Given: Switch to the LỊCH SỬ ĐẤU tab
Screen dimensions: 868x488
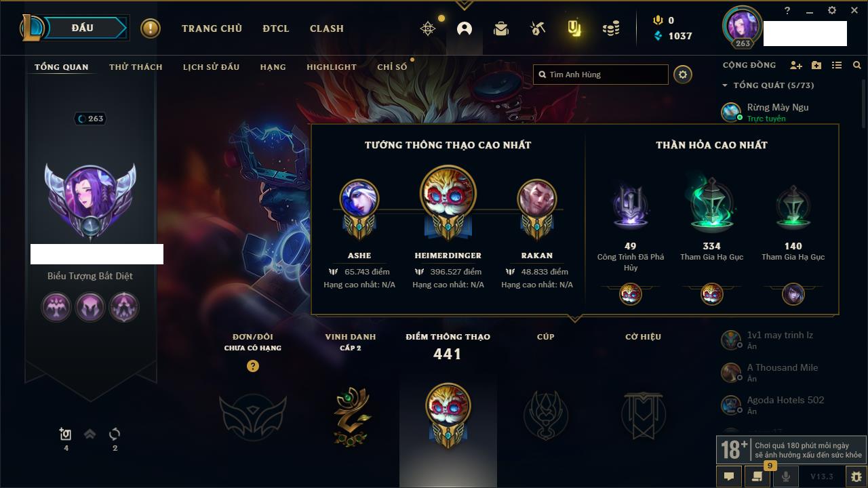Looking at the screenshot, I should click(x=211, y=67).
